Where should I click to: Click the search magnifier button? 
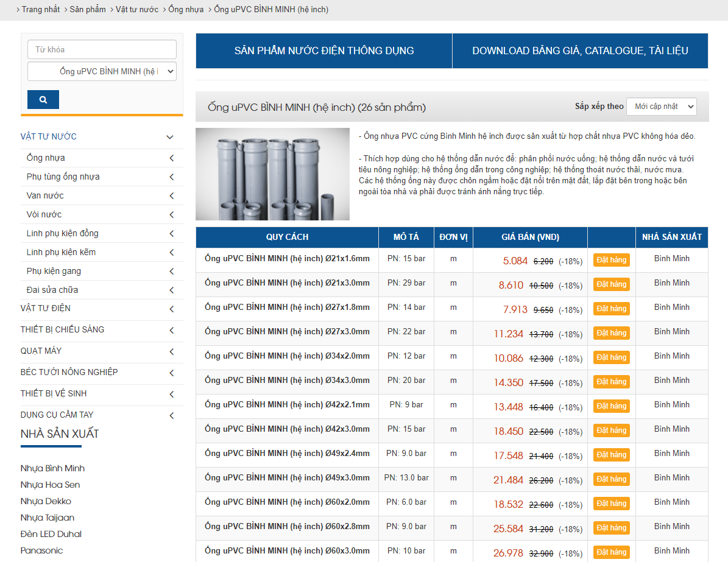click(43, 99)
